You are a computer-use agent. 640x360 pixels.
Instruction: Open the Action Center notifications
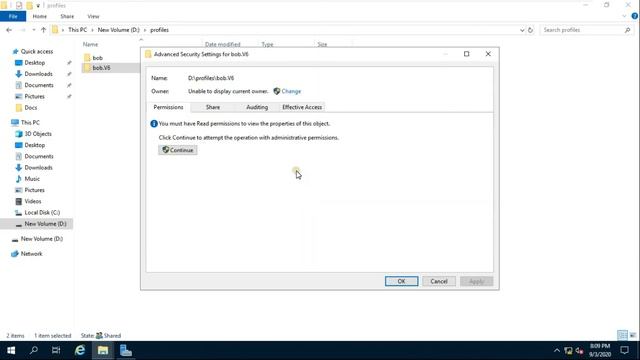tap(624, 351)
